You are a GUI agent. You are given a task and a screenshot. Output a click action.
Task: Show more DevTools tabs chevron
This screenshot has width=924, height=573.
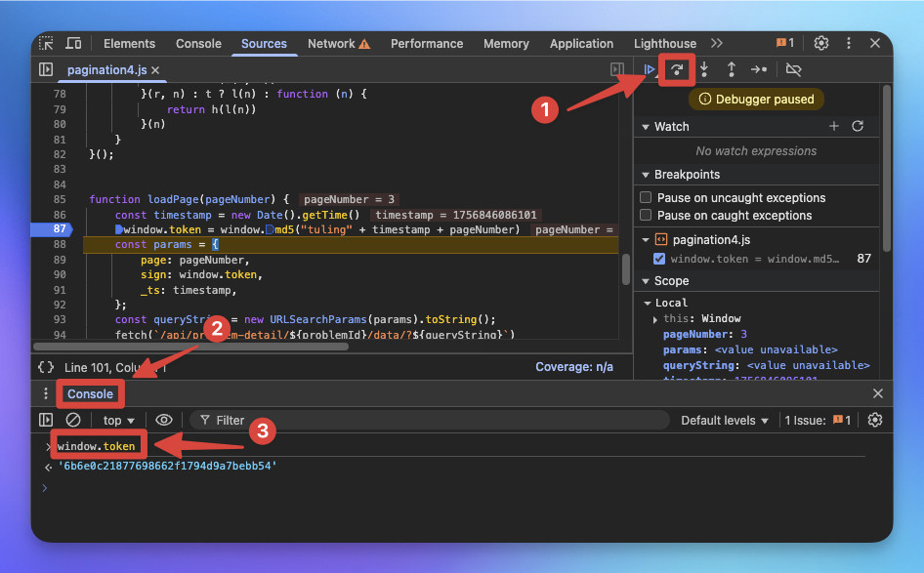[717, 43]
